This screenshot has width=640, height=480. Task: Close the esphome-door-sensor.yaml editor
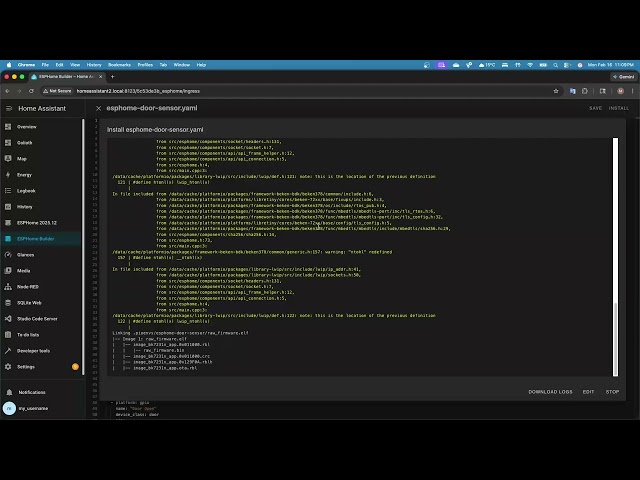click(98, 108)
